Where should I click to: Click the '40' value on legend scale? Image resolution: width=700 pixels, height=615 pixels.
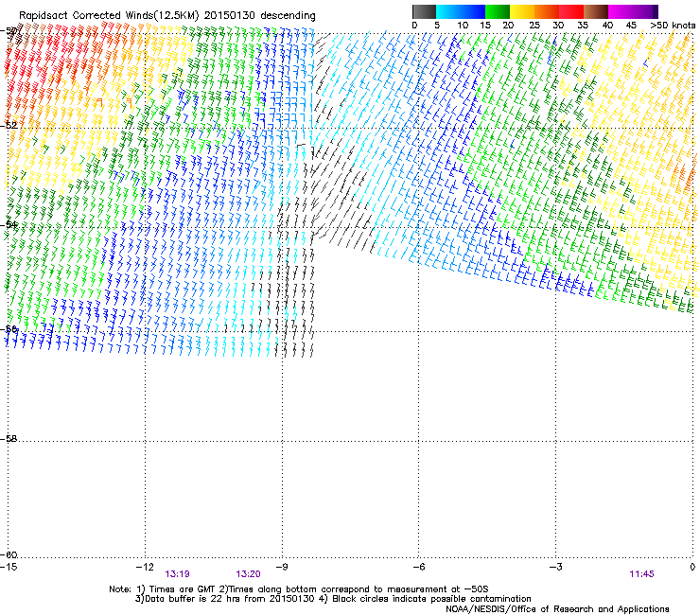point(607,26)
